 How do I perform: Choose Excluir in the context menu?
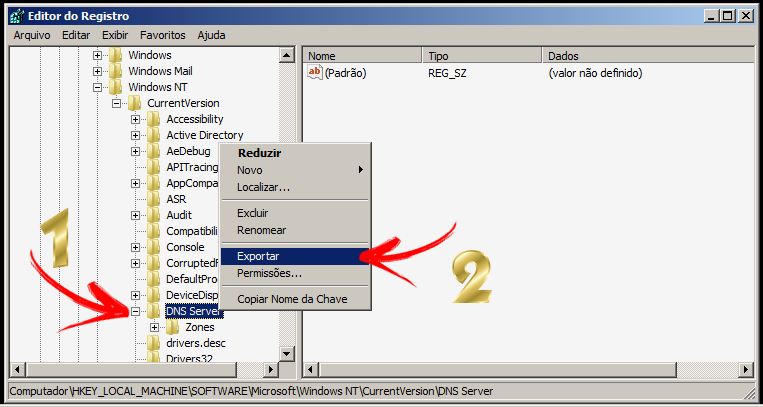294,213
